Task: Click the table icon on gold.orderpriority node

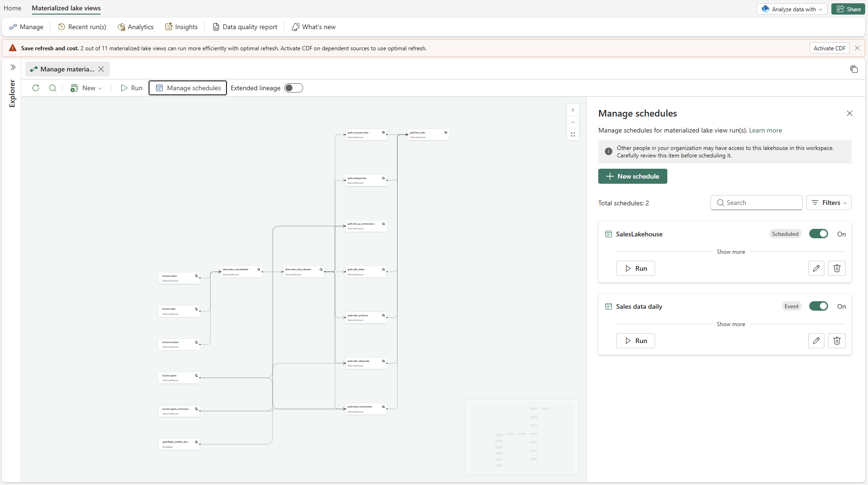Action: (383, 178)
